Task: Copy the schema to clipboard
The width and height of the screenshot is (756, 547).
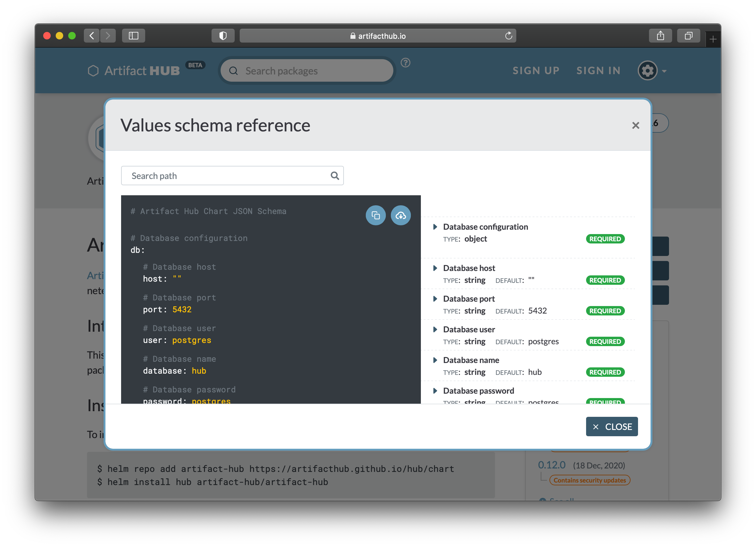Action: point(376,216)
